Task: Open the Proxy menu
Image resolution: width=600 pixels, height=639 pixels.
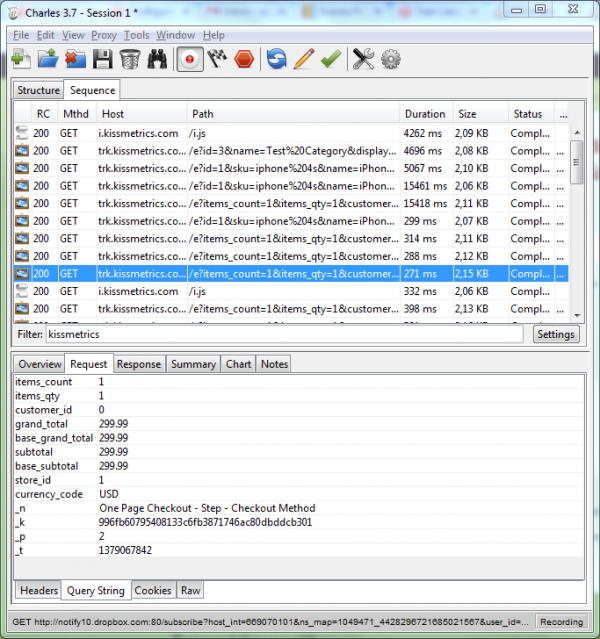Action: pos(104,35)
